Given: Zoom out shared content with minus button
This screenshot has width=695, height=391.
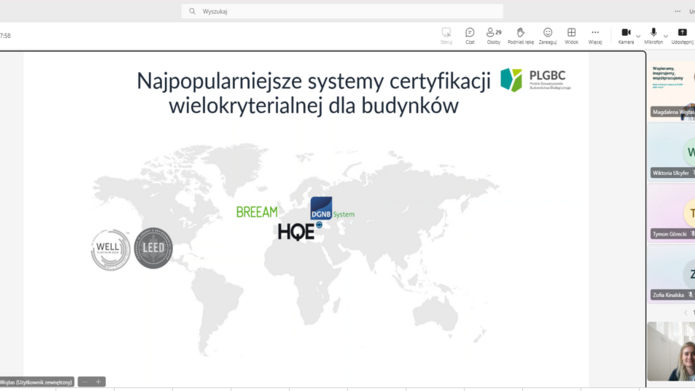Looking at the screenshot, I should [85, 382].
